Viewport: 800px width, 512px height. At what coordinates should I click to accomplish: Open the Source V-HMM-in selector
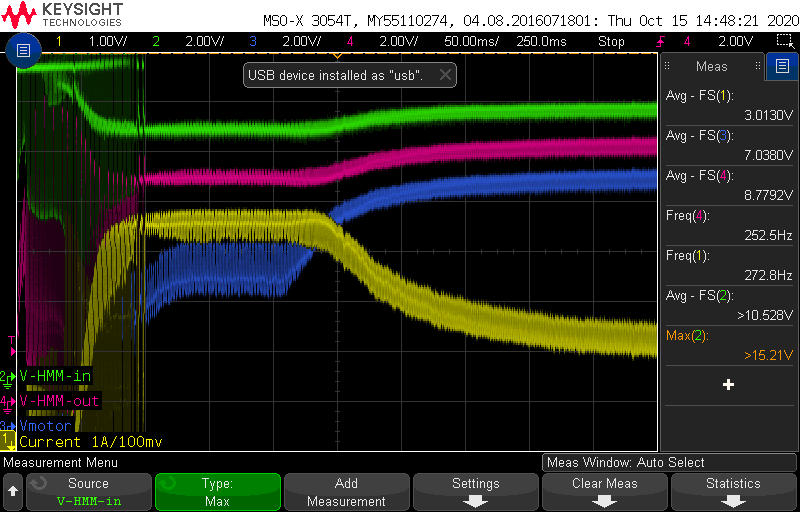pos(88,491)
